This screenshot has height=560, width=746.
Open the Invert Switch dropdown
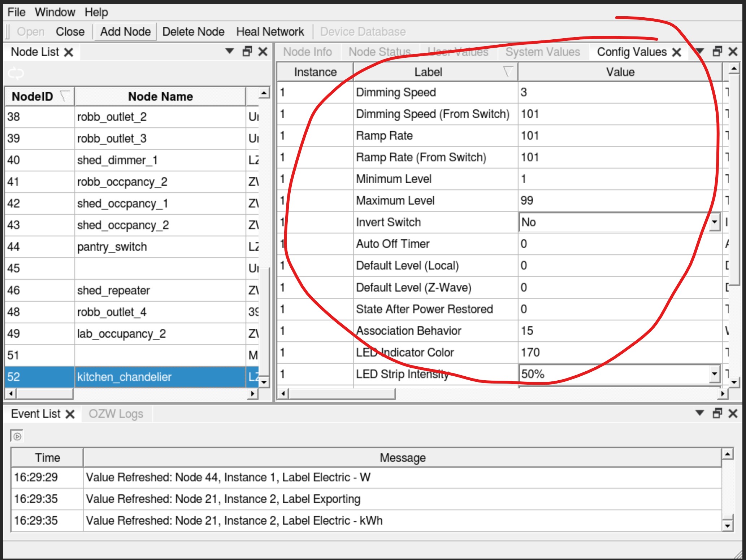[714, 222]
